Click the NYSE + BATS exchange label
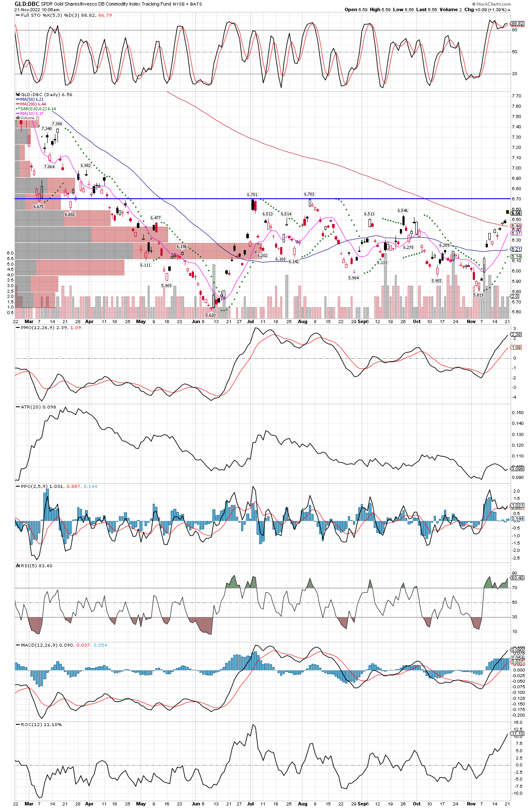532x808 pixels. tap(187, 4)
